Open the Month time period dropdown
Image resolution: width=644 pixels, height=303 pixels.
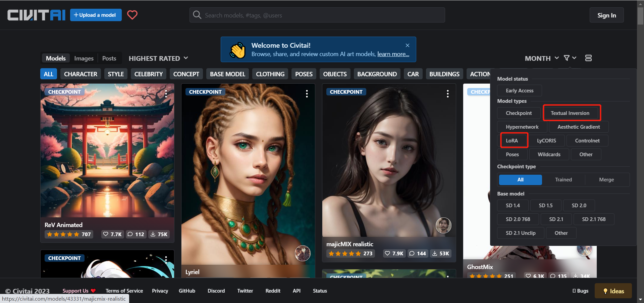pos(541,58)
